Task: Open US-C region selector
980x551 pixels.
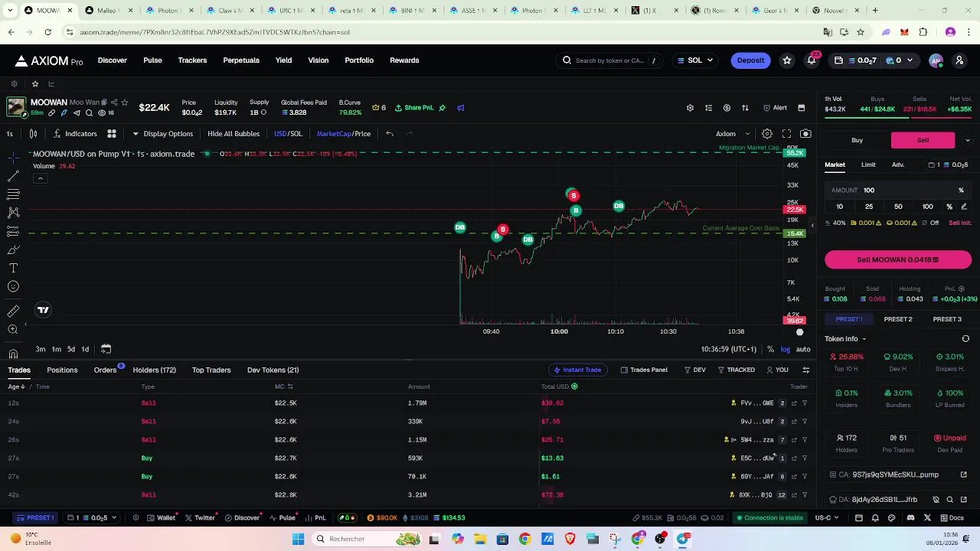Action: pos(825,518)
